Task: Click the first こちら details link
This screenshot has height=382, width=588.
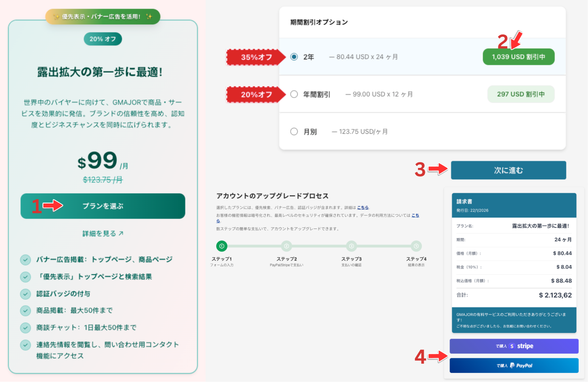Action: [363, 208]
